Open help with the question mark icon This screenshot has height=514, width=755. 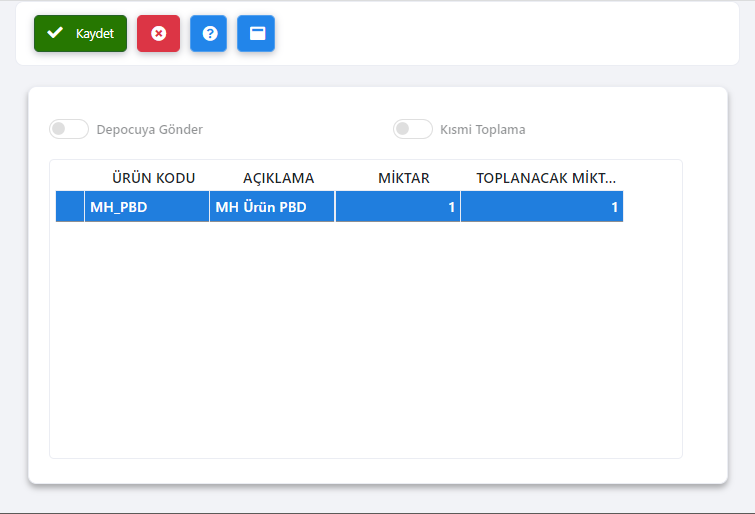pos(209,33)
